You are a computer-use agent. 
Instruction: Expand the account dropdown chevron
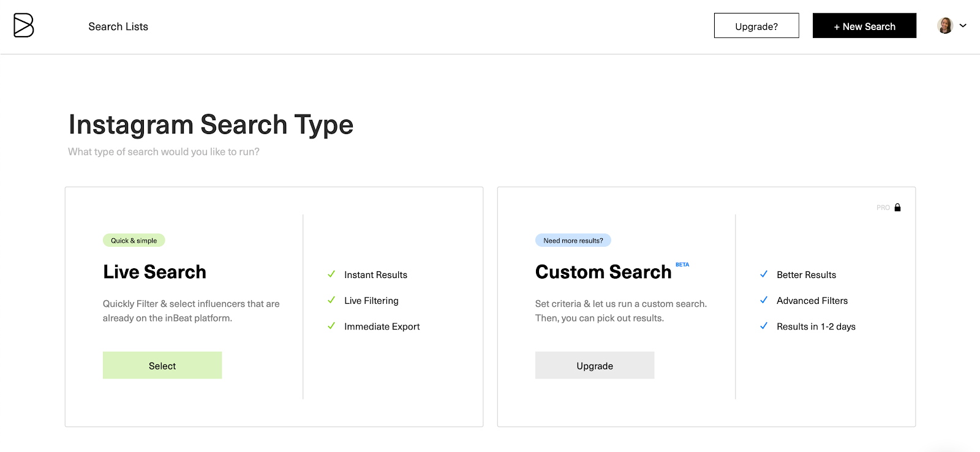(x=963, y=26)
